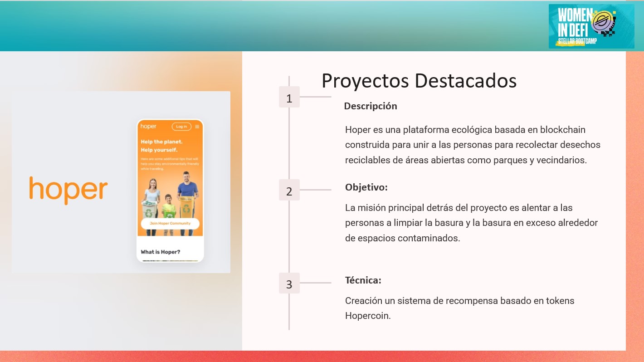Select the Proyectos Destacados slide title
The height and width of the screenshot is (362, 644).
click(419, 81)
